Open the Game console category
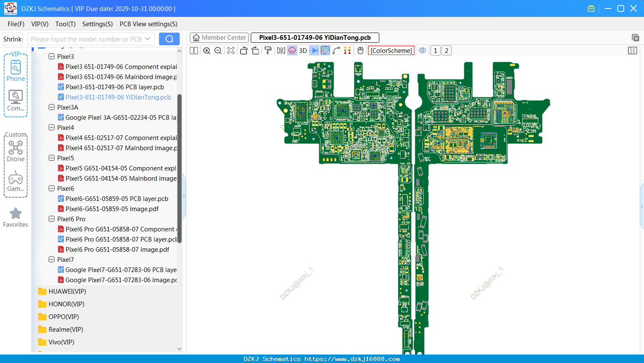Screen dimensions: 644x363 coord(16,181)
